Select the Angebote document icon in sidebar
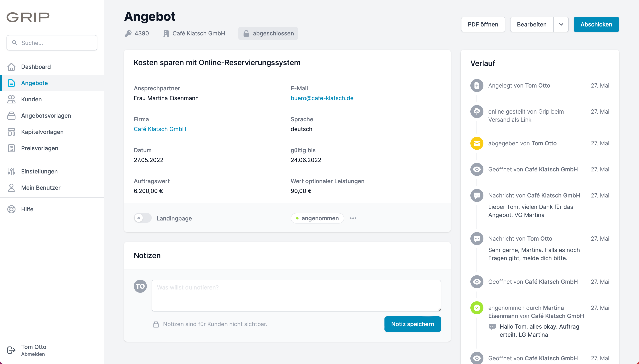Viewport: 639px width, 364px height. [x=11, y=83]
